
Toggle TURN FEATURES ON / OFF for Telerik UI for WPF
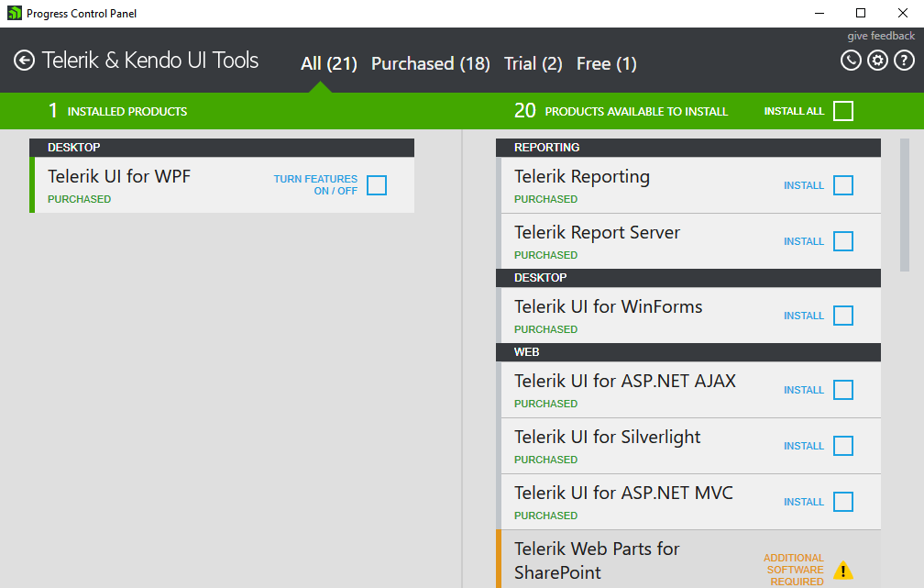point(376,184)
